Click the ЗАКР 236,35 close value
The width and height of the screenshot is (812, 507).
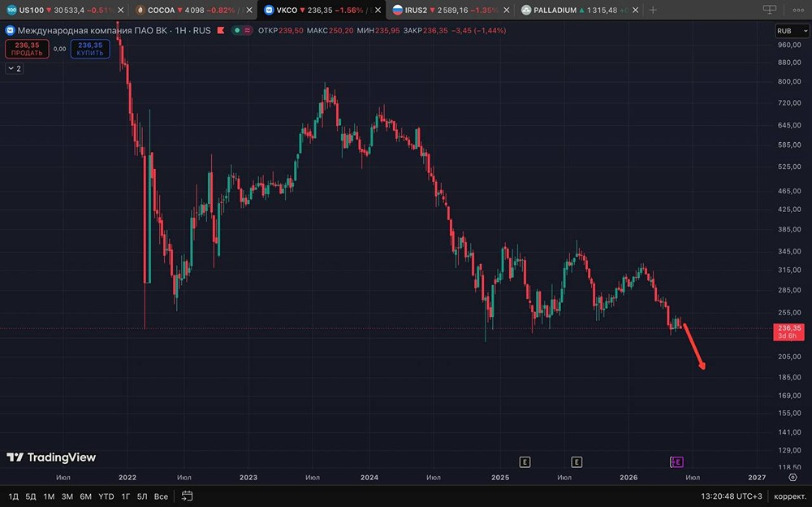pos(425,31)
